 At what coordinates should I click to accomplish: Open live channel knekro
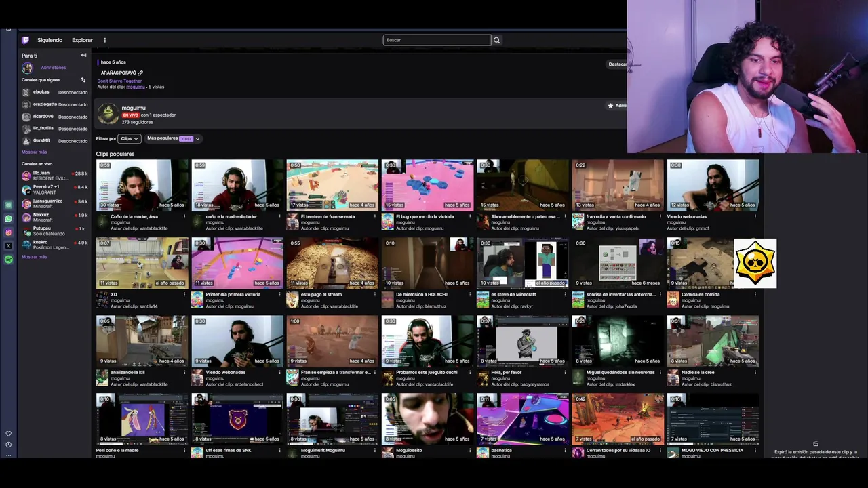pyautogui.click(x=54, y=245)
